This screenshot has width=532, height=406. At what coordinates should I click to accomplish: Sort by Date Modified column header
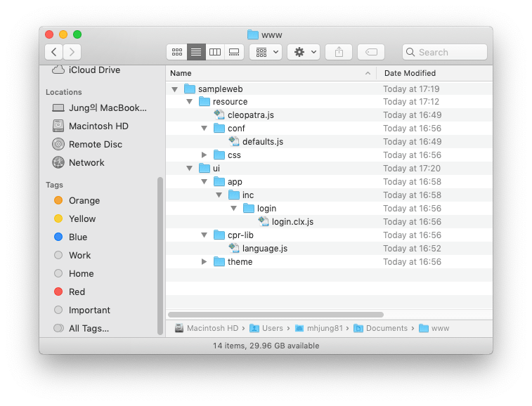410,73
